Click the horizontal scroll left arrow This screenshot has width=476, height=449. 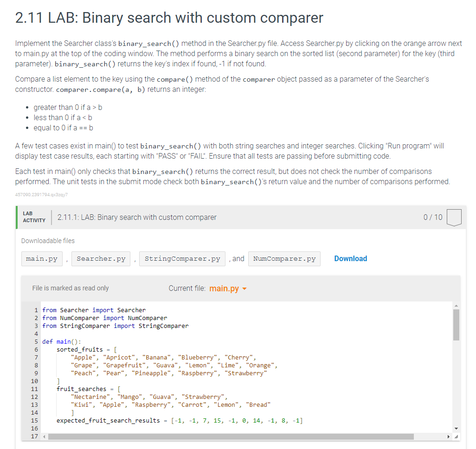(x=45, y=436)
